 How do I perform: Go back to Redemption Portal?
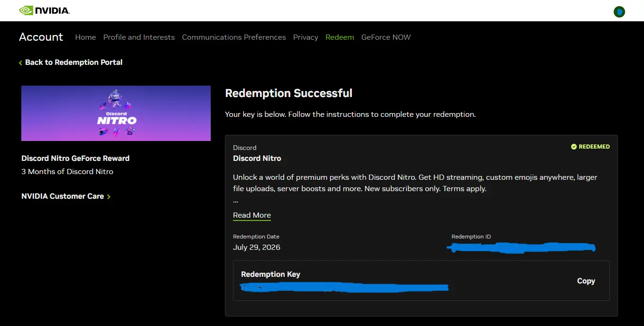pos(71,62)
